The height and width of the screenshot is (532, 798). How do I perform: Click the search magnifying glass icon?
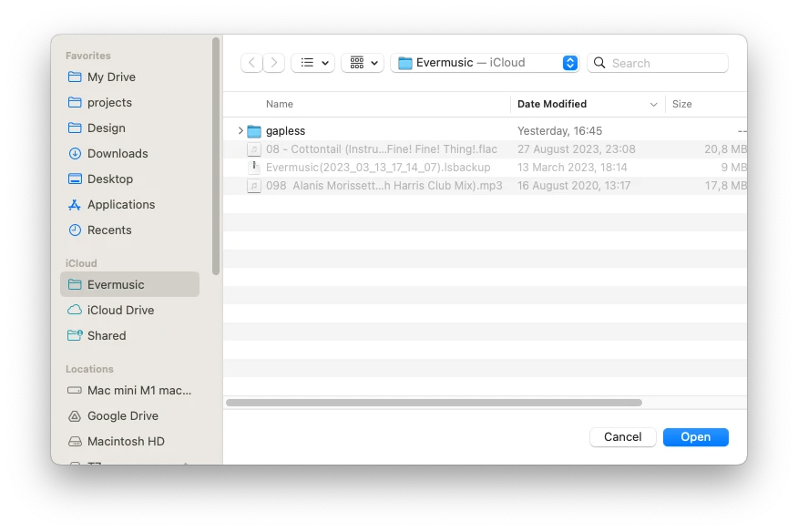pos(598,62)
